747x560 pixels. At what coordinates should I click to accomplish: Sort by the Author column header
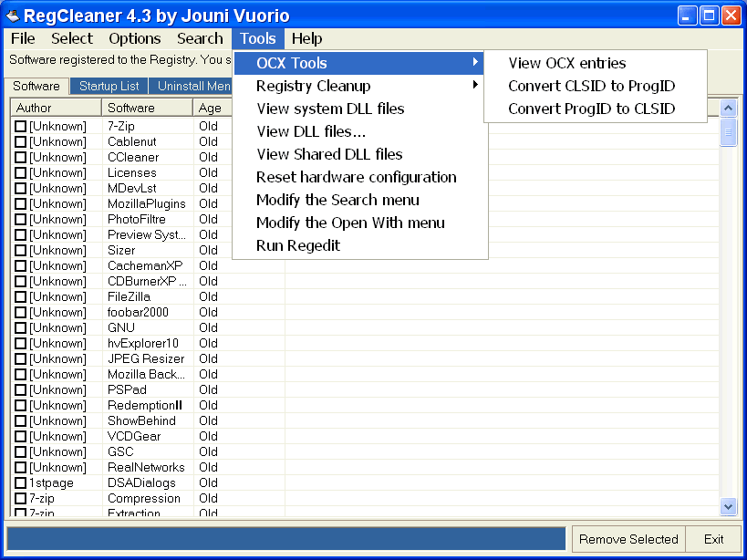pos(56,108)
